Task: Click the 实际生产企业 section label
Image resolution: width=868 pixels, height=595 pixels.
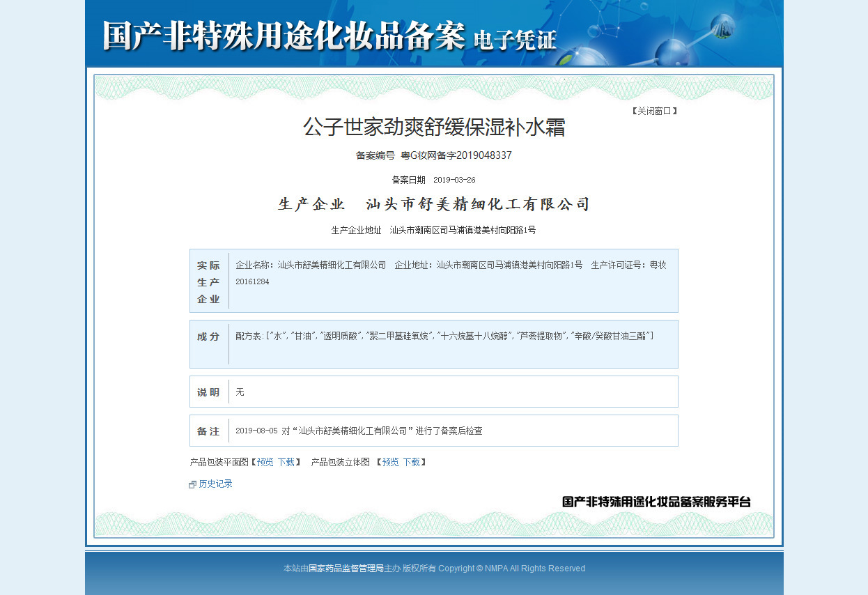Action: point(208,282)
